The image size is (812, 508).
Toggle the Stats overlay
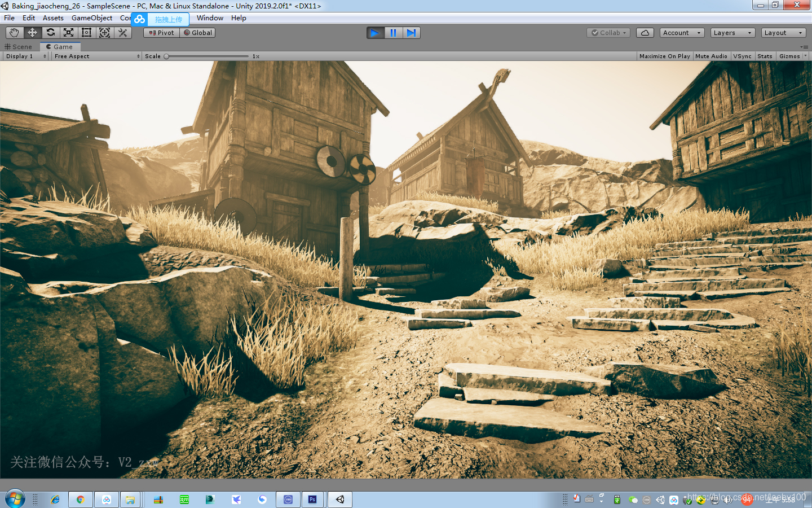pos(765,56)
